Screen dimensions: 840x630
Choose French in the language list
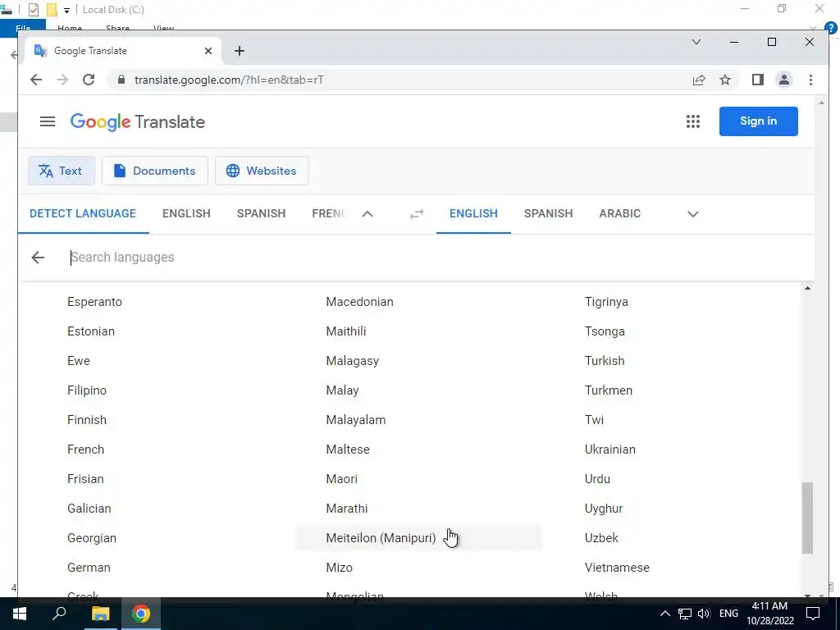pyautogui.click(x=85, y=449)
